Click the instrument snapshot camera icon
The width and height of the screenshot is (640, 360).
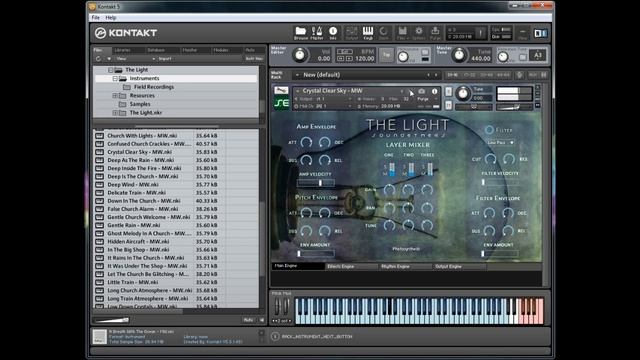point(422,91)
